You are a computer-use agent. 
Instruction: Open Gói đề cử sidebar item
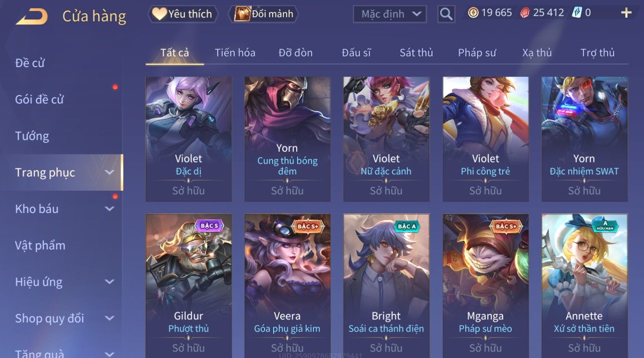(39, 100)
